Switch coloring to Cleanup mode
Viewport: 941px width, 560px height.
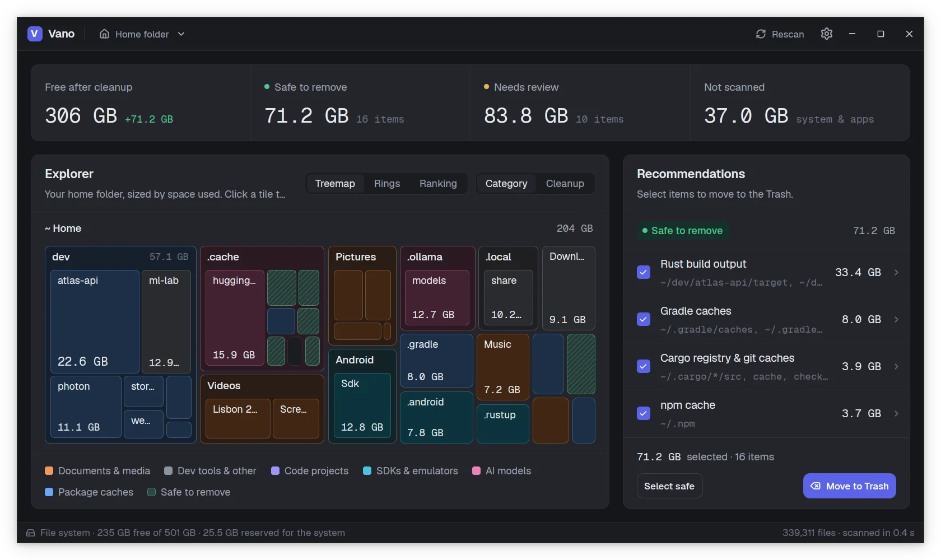[565, 184]
